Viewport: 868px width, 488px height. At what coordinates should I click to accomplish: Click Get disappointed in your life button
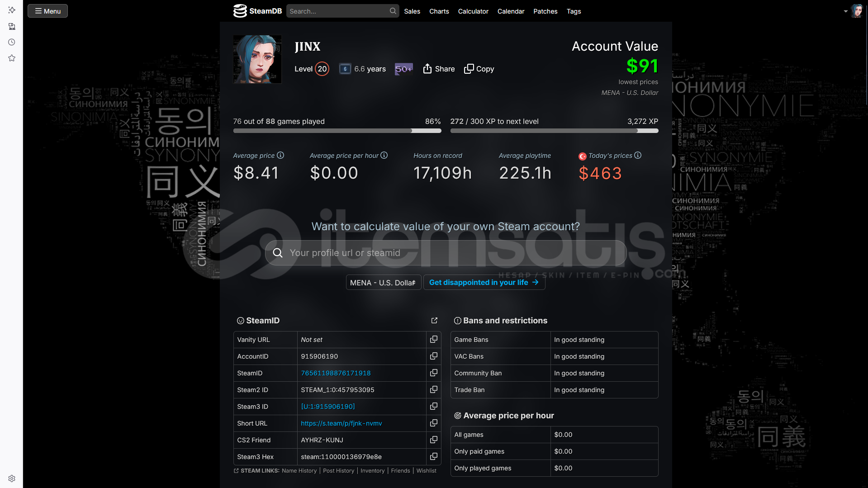click(484, 282)
